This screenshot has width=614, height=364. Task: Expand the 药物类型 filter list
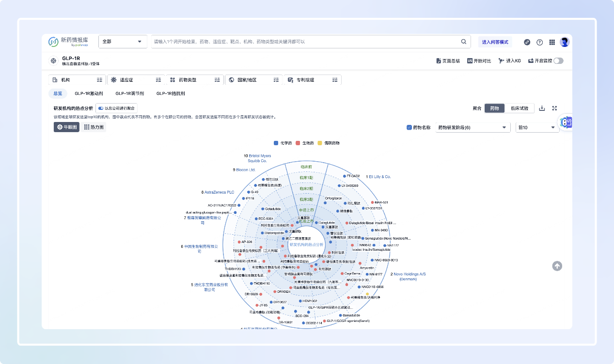[217, 80]
